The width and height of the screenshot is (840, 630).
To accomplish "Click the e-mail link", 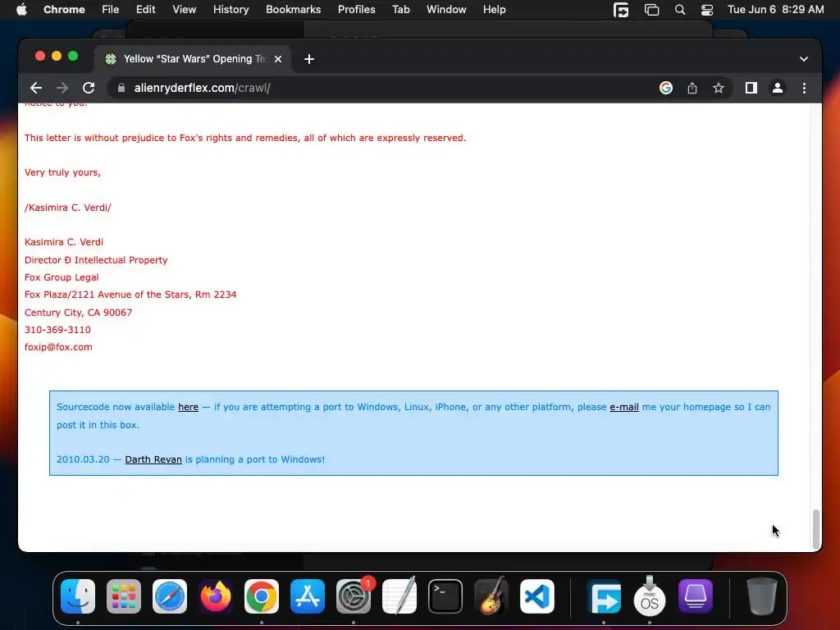I will click(624, 407).
